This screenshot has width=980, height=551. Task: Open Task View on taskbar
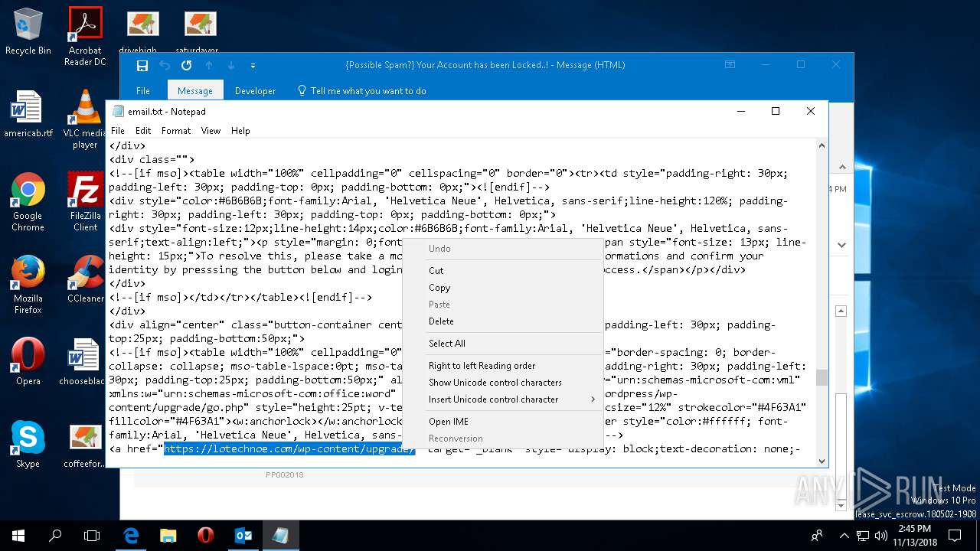(x=92, y=536)
